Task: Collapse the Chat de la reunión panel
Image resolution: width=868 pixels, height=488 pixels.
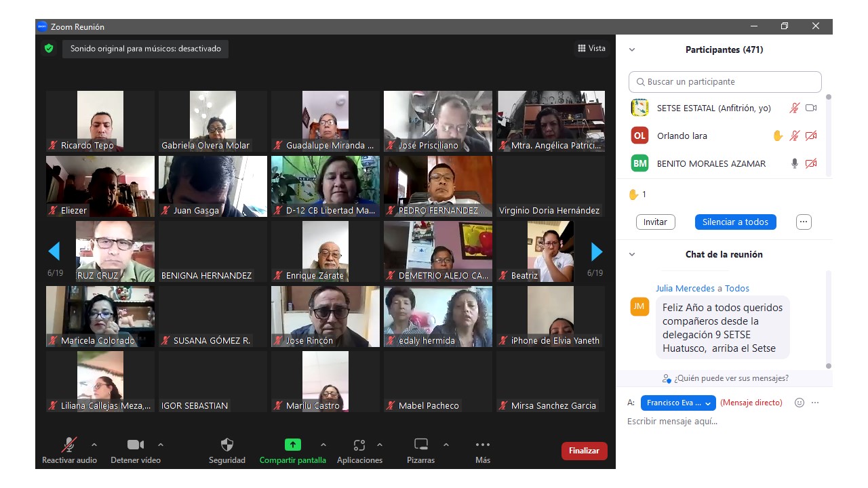Action: [x=632, y=255]
